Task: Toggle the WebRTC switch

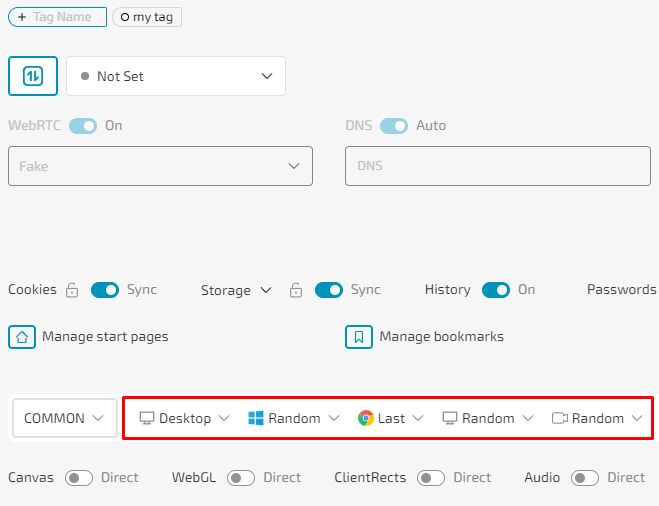Action: coord(83,126)
